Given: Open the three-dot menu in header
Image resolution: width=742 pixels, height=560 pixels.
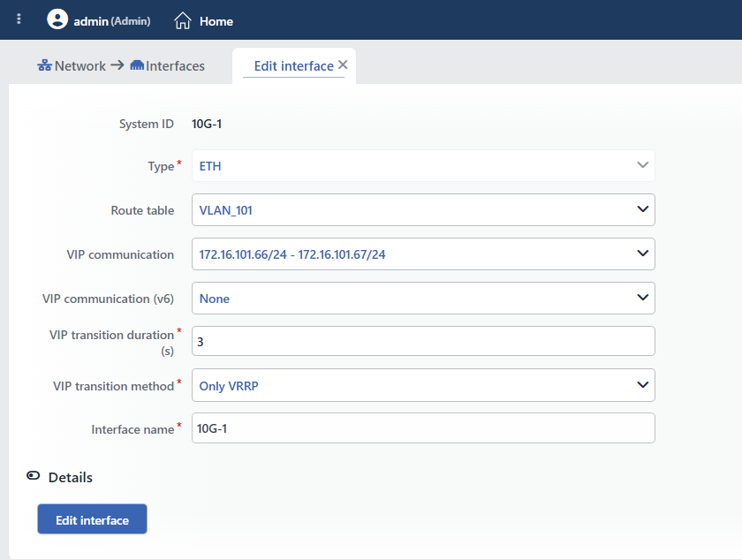Looking at the screenshot, I should (x=19, y=19).
